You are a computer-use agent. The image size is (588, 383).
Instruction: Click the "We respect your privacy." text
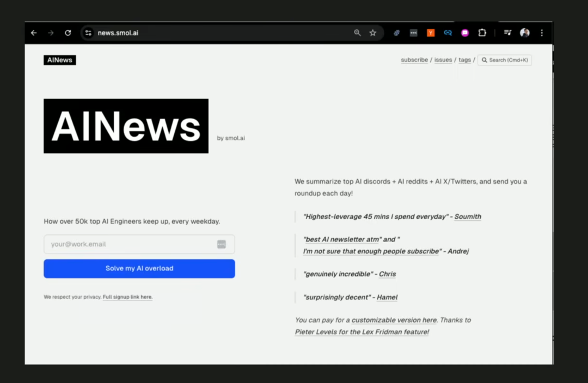[x=73, y=297]
